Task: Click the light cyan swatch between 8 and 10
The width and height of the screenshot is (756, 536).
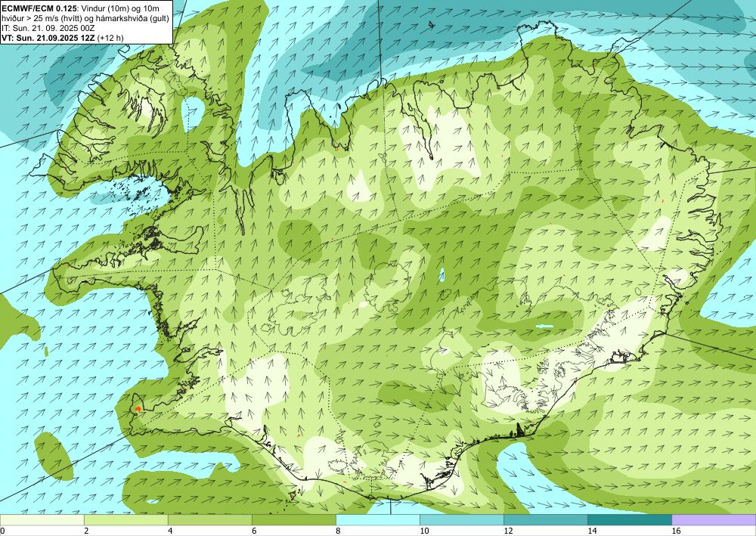Action: (x=378, y=520)
